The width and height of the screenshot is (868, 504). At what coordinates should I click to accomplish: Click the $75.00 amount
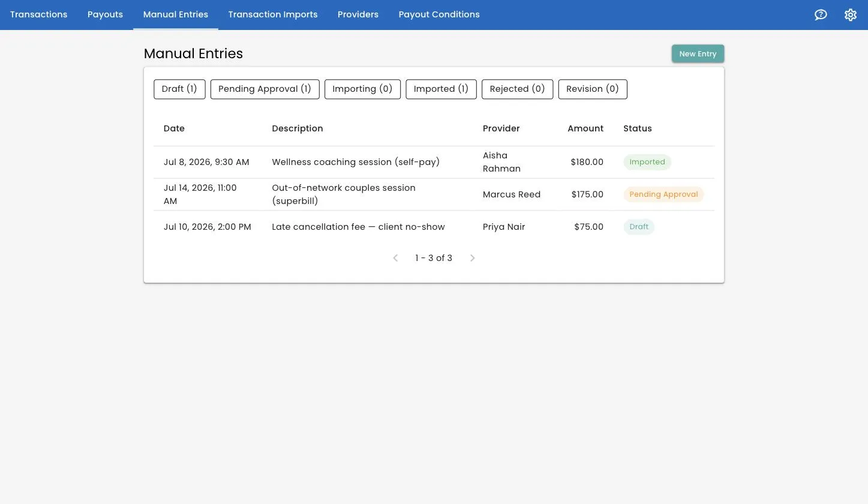tap(589, 227)
